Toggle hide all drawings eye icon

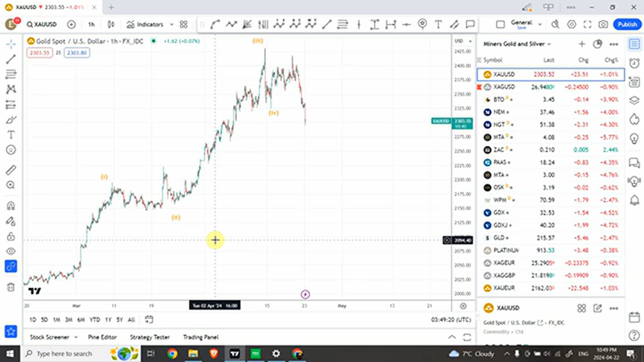point(11,251)
